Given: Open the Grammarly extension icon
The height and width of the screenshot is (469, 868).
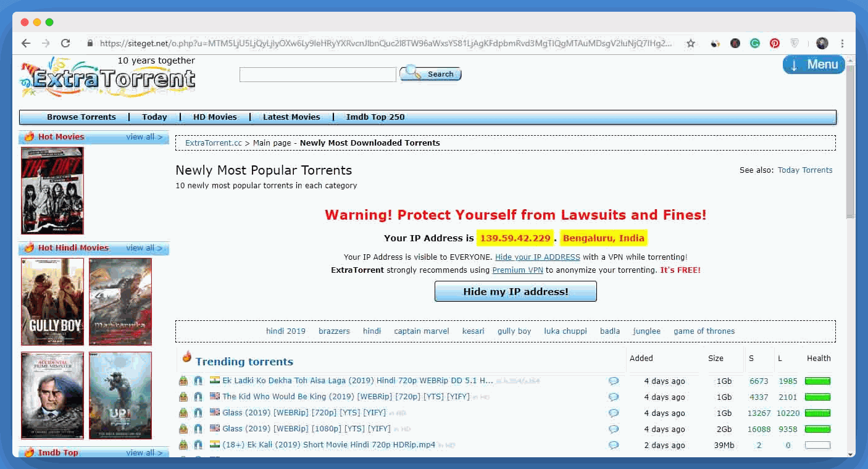Looking at the screenshot, I should click(754, 43).
